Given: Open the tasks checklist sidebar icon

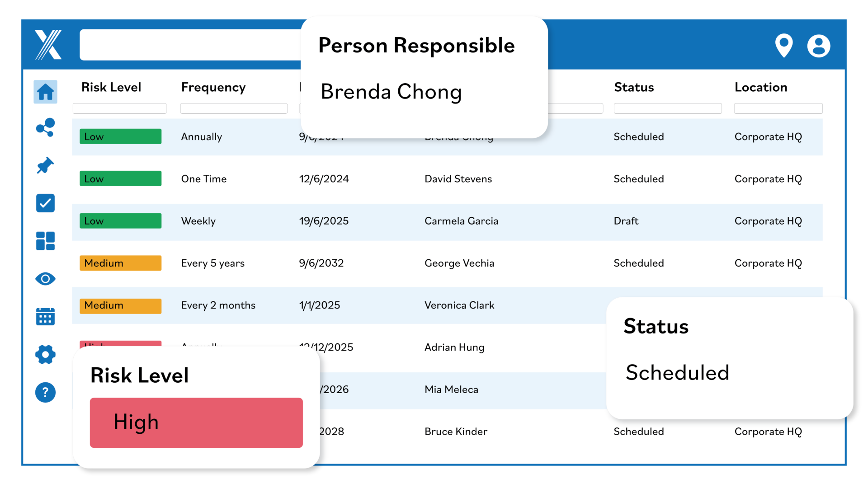Looking at the screenshot, I should tap(45, 203).
